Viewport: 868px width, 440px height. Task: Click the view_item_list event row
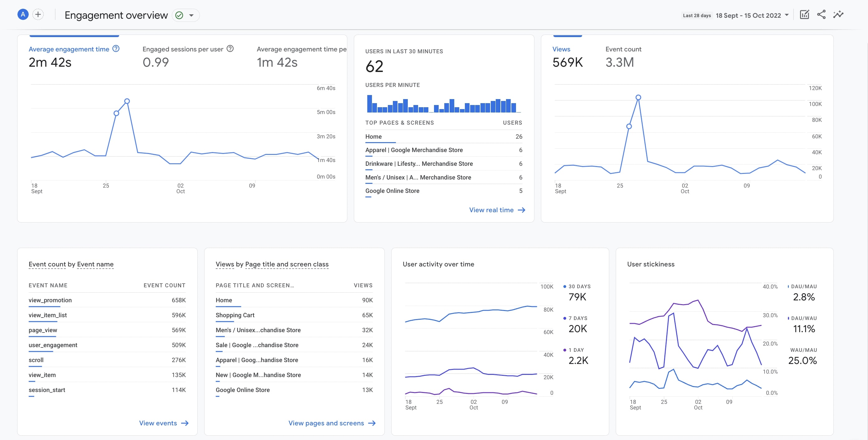click(107, 315)
